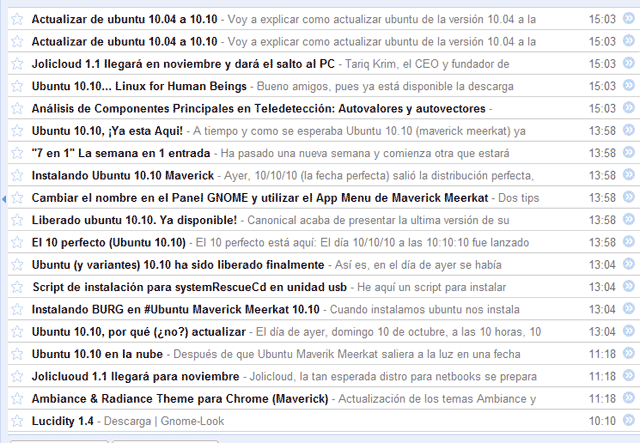Open original icon for Ambiance & Radiance Theme
The image size is (640, 443).
click(629, 398)
